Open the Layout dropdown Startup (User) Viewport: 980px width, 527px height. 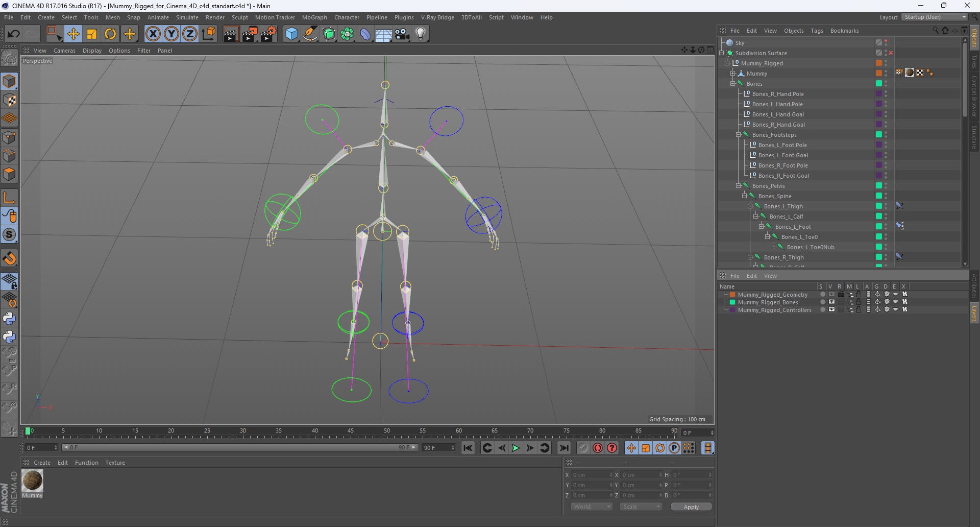tap(935, 17)
